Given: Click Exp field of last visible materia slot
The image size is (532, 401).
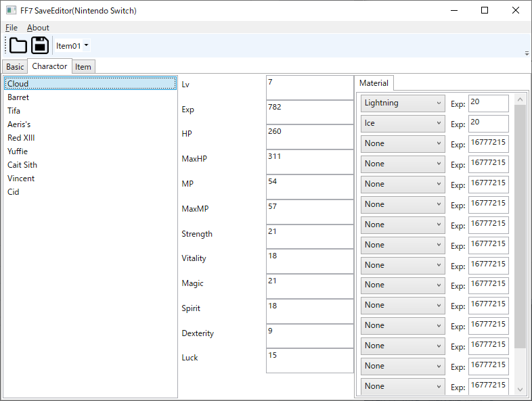Looking at the screenshot, I should (489, 386).
